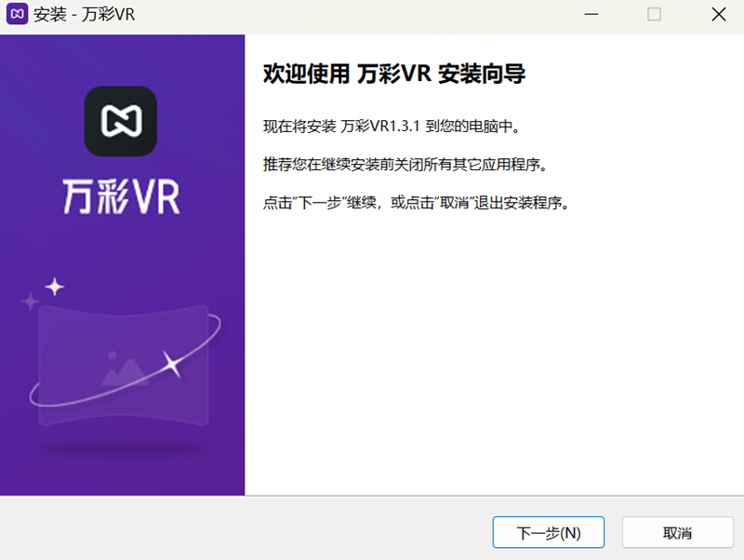Image resolution: width=744 pixels, height=560 pixels.
Task: Click the instruction text mentioning 点击"下一步"继续
Action: pyautogui.click(x=416, y=200)
